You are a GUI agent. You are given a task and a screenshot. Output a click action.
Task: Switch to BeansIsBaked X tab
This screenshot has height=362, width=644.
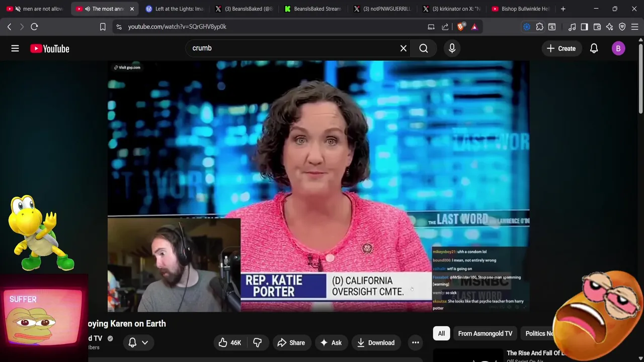click(244, 9)
